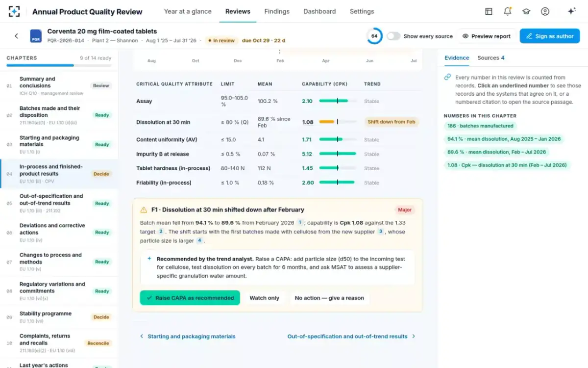Screen dimensions: 588x368
Task: Choose No action — give a reason
Action: [x=329, y=298]
